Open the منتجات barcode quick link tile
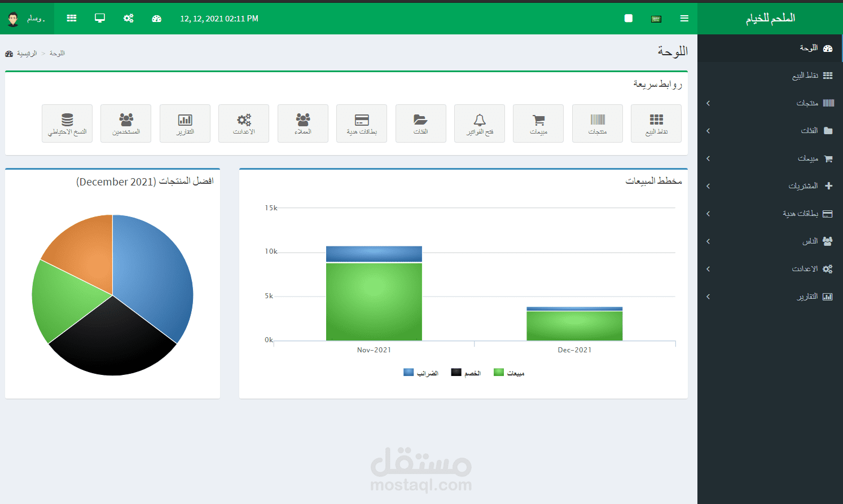 598,123
